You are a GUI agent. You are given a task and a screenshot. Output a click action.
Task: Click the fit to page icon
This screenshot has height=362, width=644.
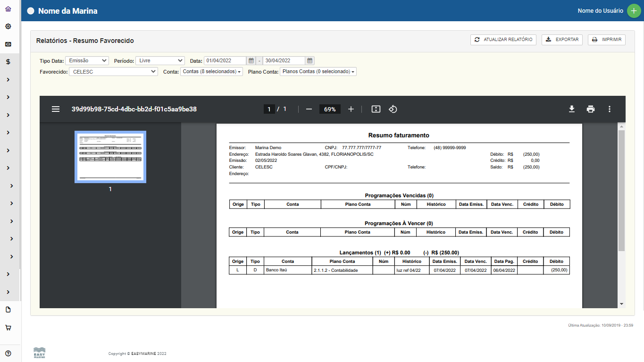[x=376, y=109]
